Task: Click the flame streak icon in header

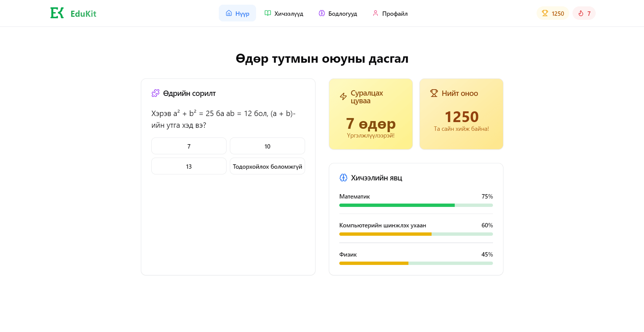Action: click(581, 13)
